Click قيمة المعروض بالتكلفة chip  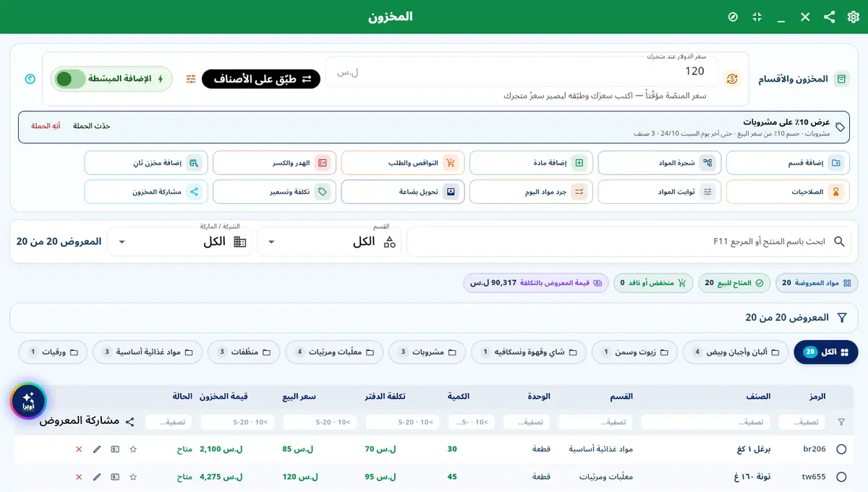(x=536, y=283)
